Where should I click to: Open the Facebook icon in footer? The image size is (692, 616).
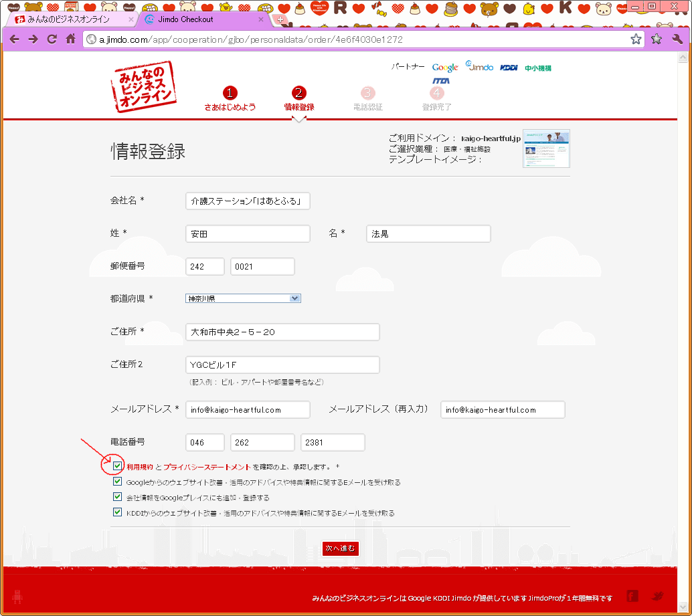coord(632,595)
